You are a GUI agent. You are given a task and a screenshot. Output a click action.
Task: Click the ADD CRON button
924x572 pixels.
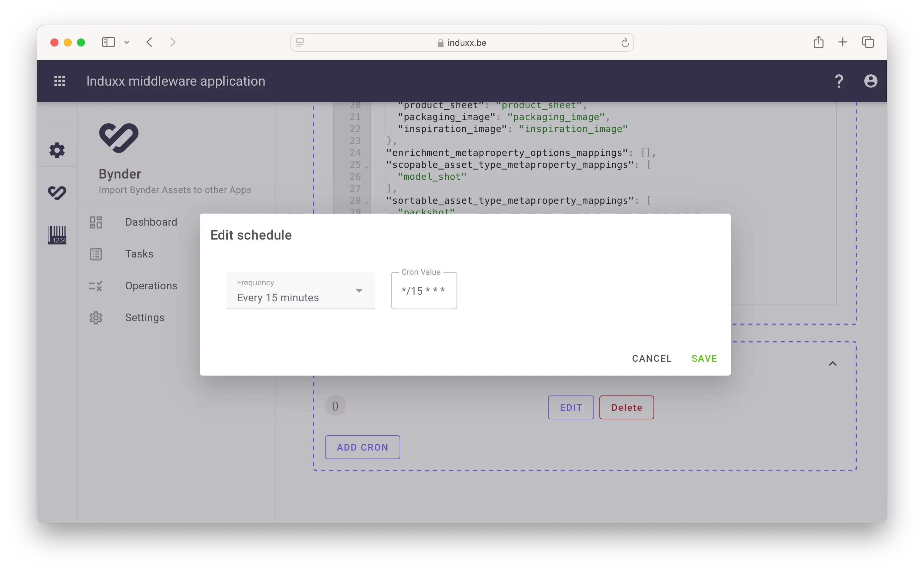362,447
